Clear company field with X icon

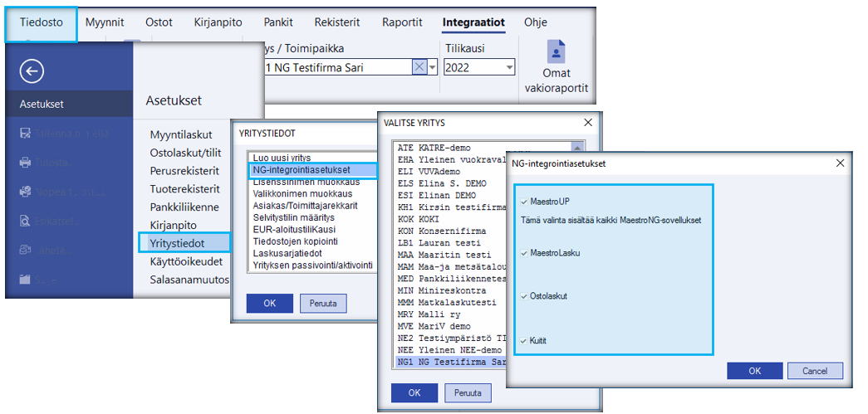click(x=419, y=67)
